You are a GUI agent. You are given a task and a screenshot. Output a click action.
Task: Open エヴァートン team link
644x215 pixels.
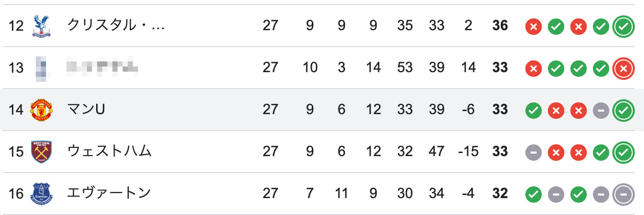click(109, 193)
